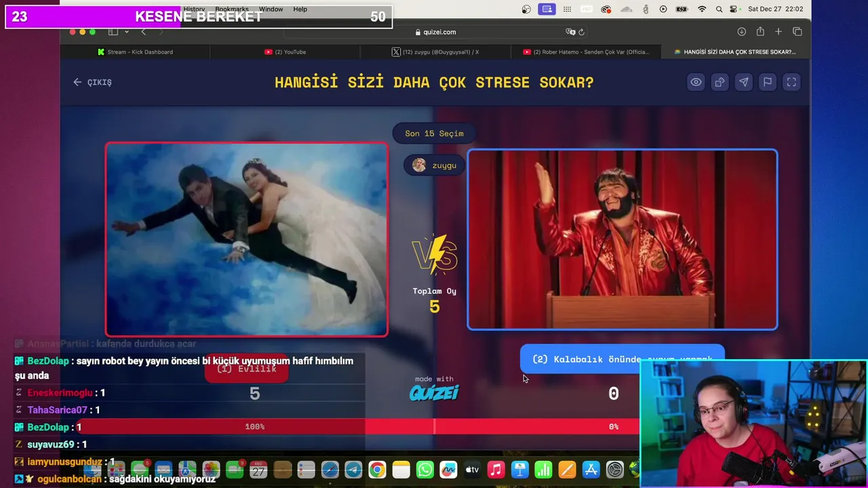Open the zuygu user profile chip
868x488 pixels.
click(434, 165)
